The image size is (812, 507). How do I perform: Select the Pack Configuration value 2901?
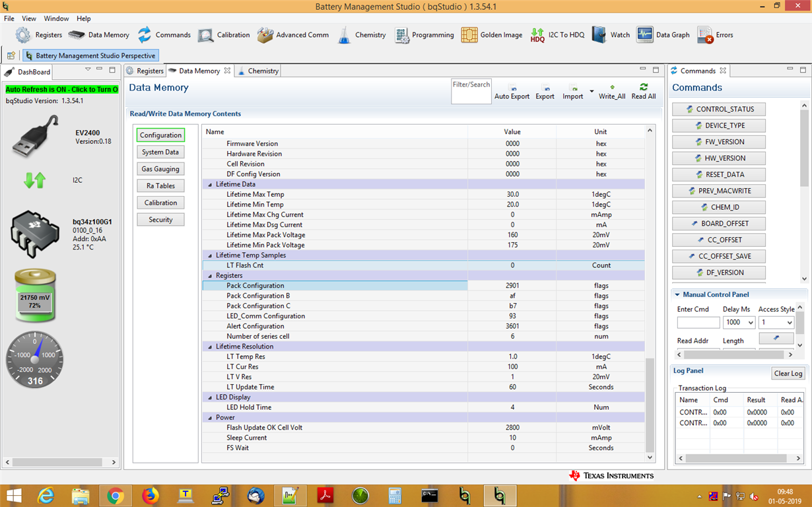pyautogui.click(x=512, y=286)
